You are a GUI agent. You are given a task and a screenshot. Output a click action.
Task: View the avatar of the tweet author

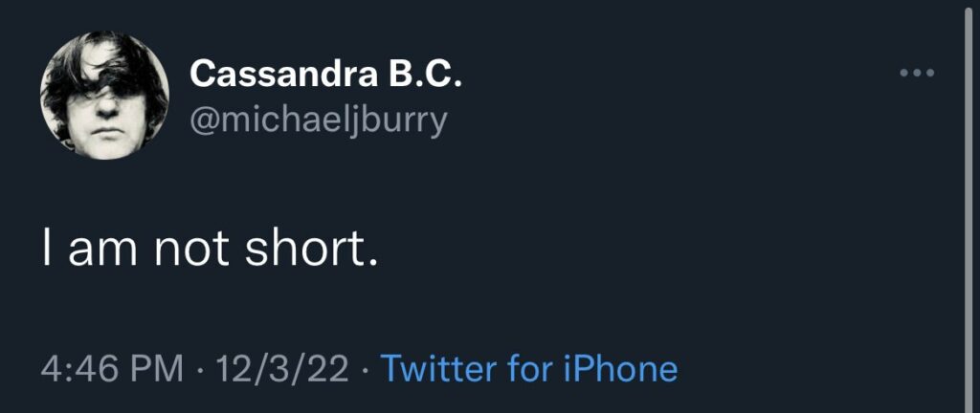[x=104, y=96]
